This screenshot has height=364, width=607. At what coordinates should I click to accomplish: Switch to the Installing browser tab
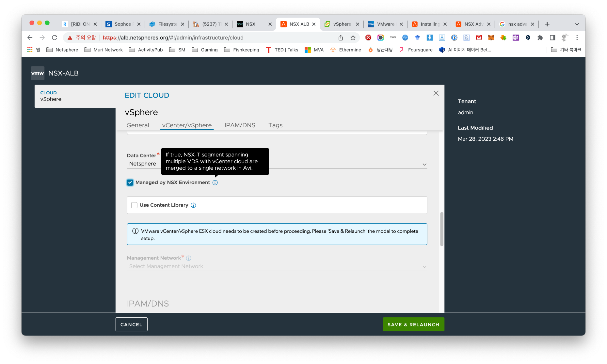pyautogui.click(x=430, y=24)
